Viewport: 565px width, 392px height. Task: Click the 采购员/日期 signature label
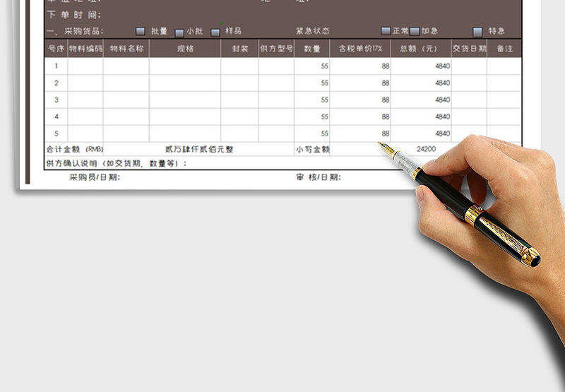(94, 177)
